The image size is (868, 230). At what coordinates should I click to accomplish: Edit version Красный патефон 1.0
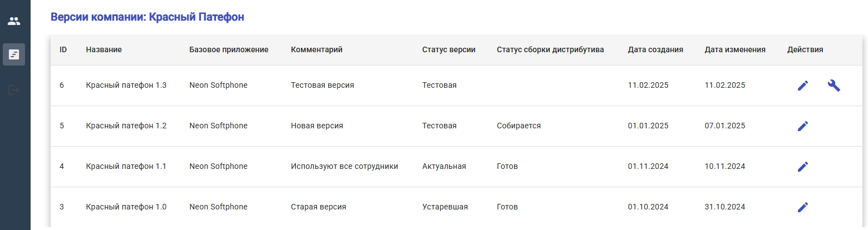[802, 207]
